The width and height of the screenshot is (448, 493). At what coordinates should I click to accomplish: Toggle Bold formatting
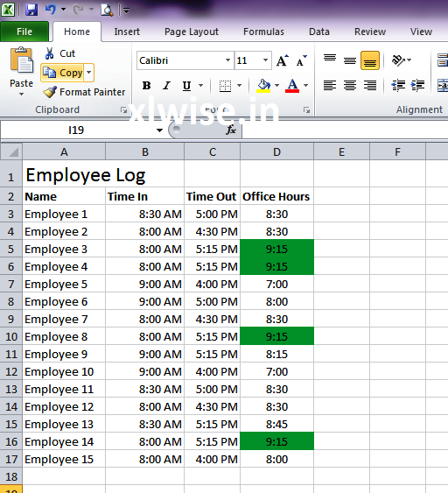(146, 86)
